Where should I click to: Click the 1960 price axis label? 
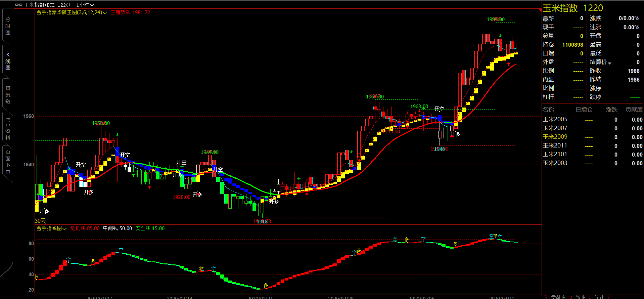(29, 116)
